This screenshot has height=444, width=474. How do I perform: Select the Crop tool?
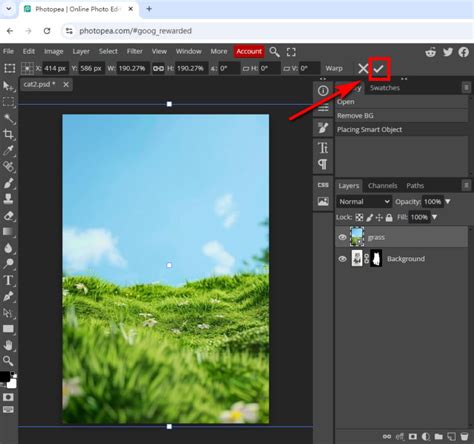point(8,134)
